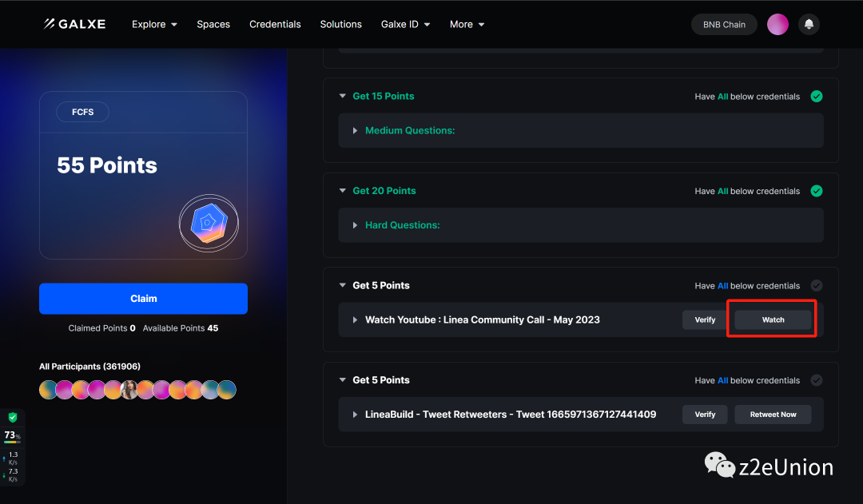Click the grey checkmark on the YouTube task group
The height and width of the screenshot is (504, 863).
(x=816, y=285)
